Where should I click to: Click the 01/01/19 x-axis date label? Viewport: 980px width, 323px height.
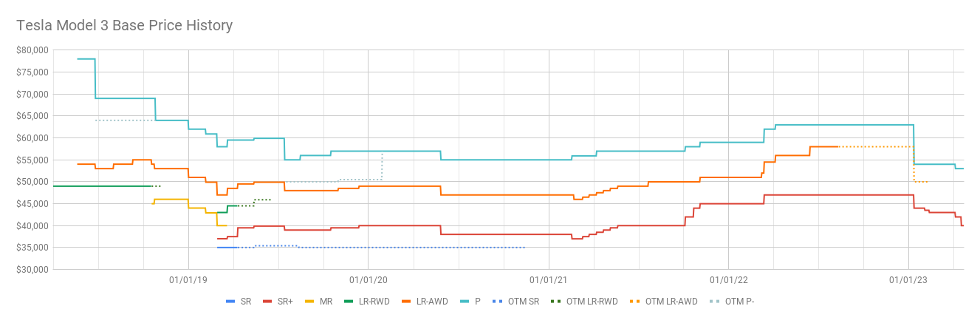188,280
